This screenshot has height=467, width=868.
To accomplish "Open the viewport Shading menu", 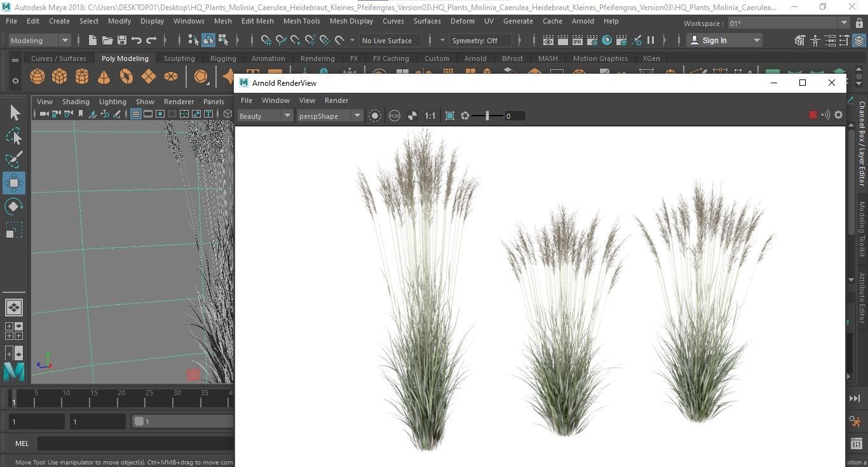I will pos(76,102).
